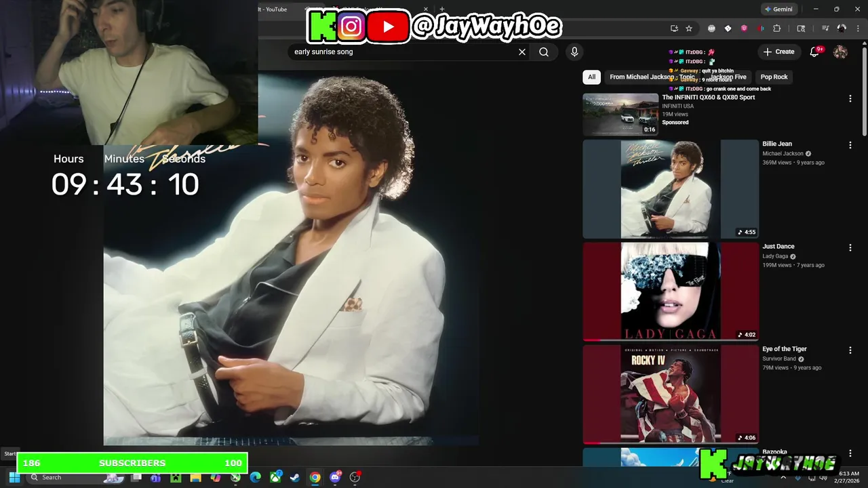Start voice search with the microphone icon
Viewport: 868px width, 488px height.
574,52
